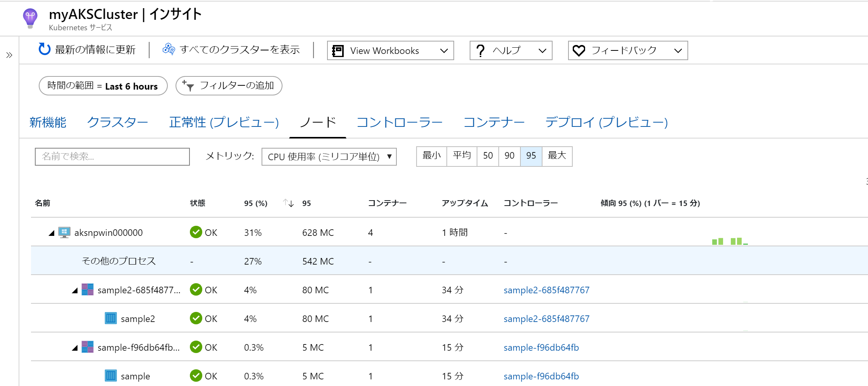The width and height of the screenshot is (868, 386).
Task: Click the OK status icon for sample container
Action: [196, 376]
